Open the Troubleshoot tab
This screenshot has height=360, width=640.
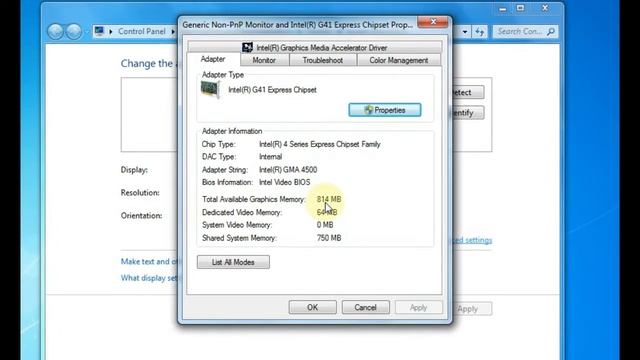[x=322, y=60]
